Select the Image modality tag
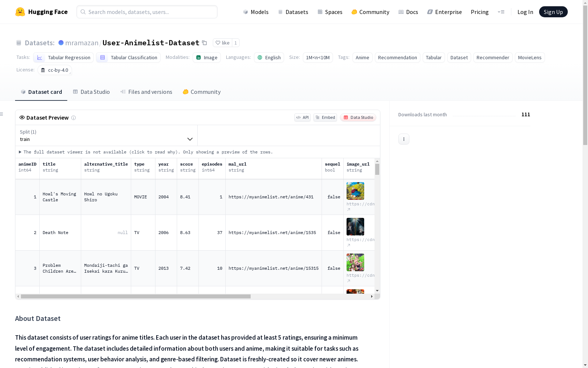This screenshot has width=588, height=368. pyautogui.click(x=207, y=57)
